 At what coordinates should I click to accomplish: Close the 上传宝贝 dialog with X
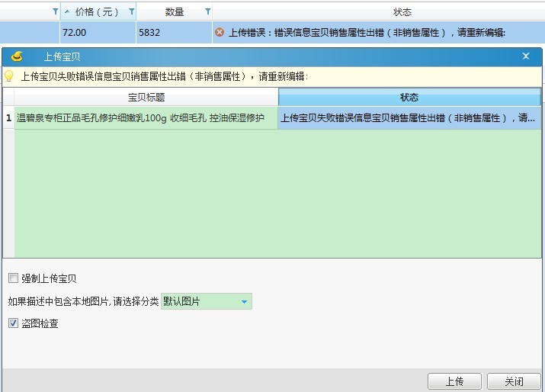point(525,56)
